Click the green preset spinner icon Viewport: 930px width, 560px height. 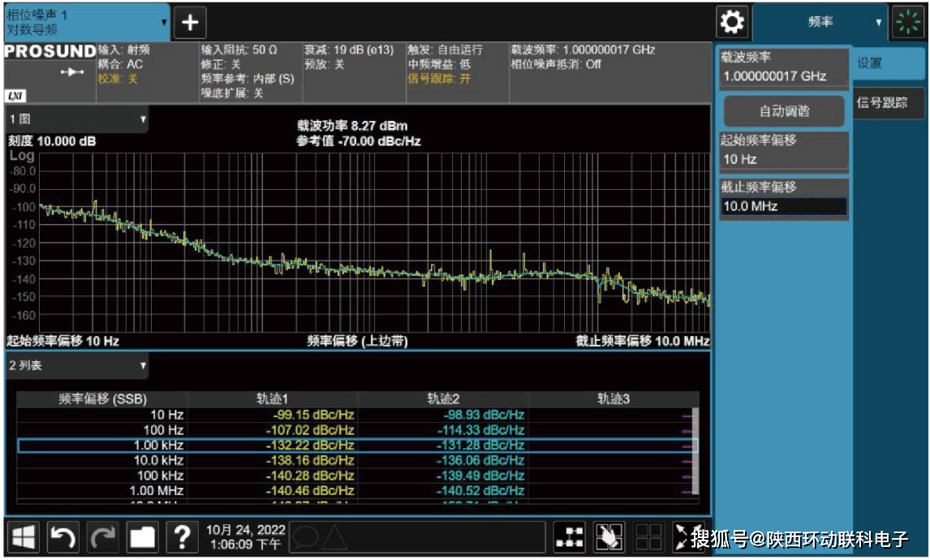[908, 22]
